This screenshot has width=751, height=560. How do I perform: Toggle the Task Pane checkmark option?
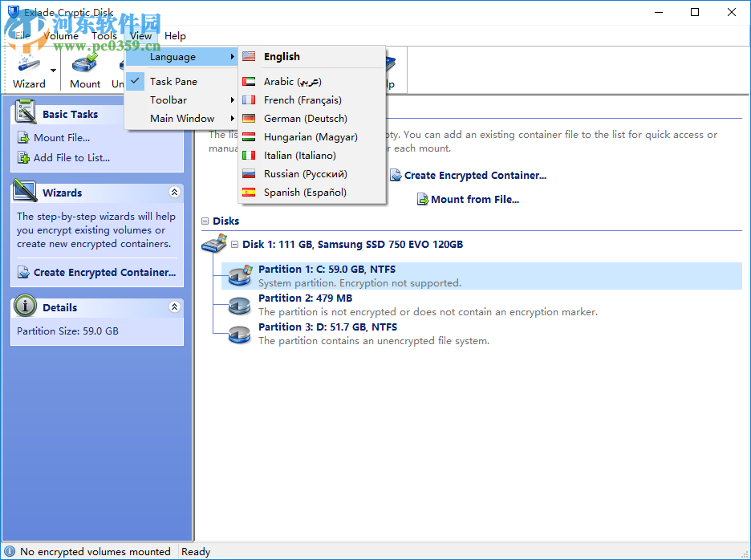pos(181,82)
